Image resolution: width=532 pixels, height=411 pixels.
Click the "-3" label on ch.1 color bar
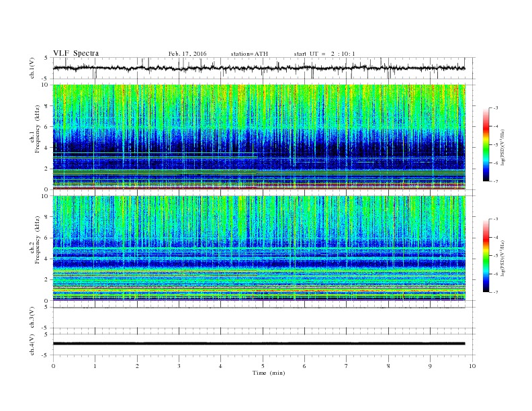coord(495,108)
